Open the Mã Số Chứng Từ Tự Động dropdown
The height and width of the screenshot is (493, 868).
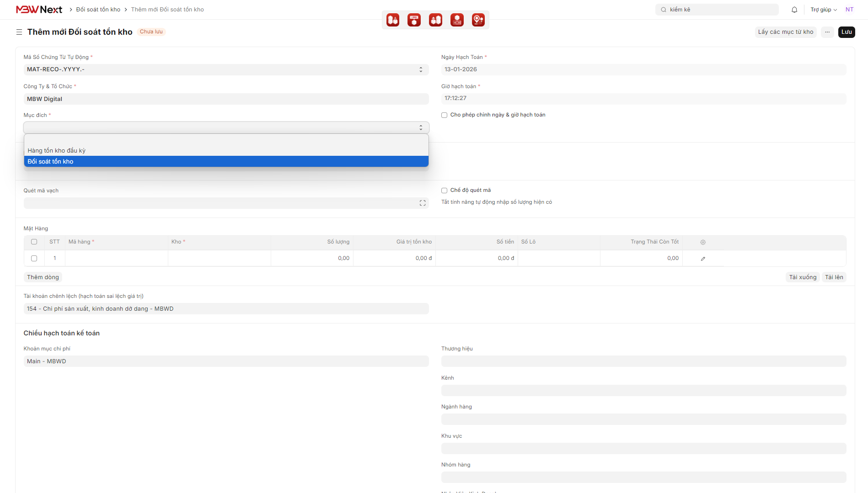point(226,69)
